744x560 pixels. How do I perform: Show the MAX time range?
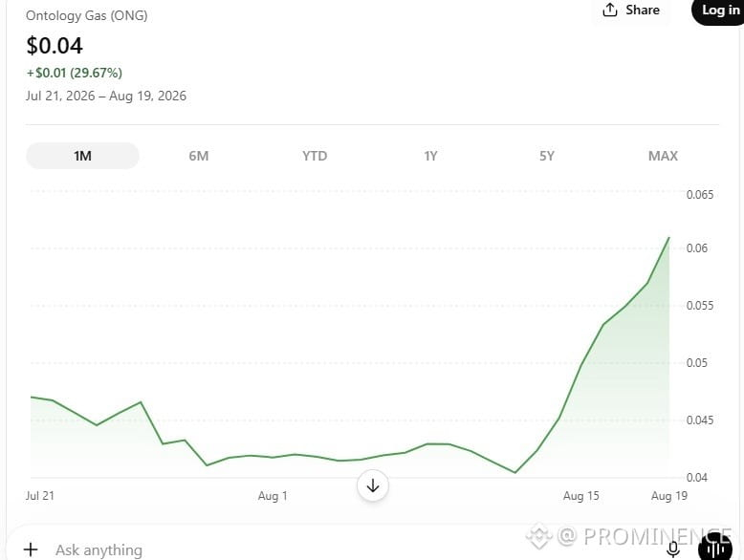point(663,156)
